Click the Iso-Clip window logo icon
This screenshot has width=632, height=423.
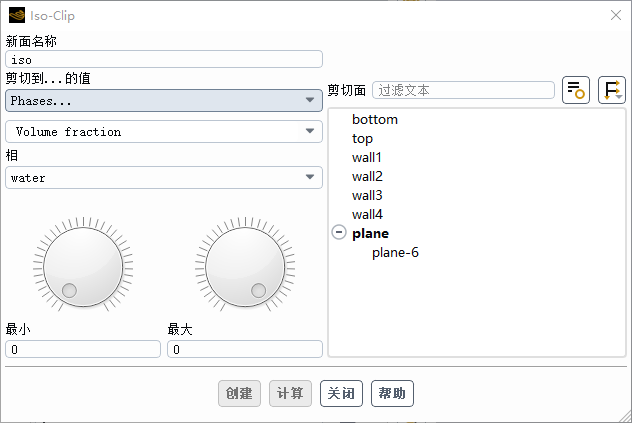point(17,15)
